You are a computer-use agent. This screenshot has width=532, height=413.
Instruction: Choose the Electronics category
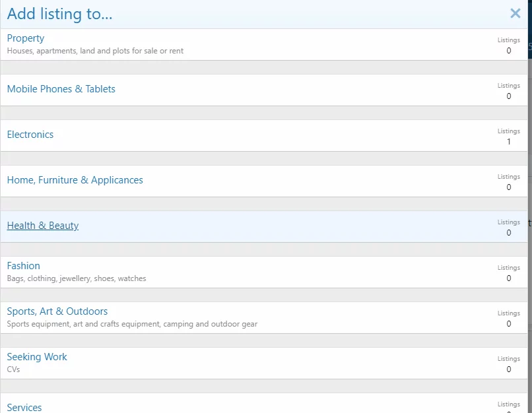[30, 135]
